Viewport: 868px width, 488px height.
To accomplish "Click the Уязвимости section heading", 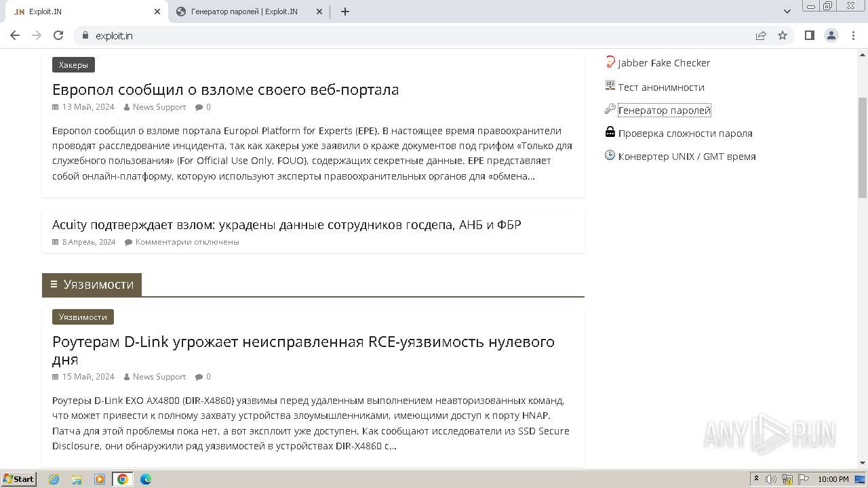I will coord(92,285).
